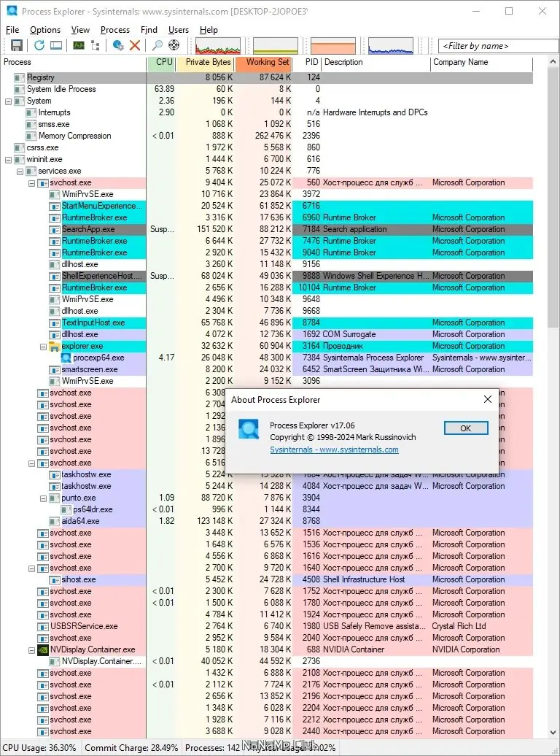Click the USBSRService.exe process icon
Image resolution: width=560 pixels, height=756 pixels.
point(43,626)
